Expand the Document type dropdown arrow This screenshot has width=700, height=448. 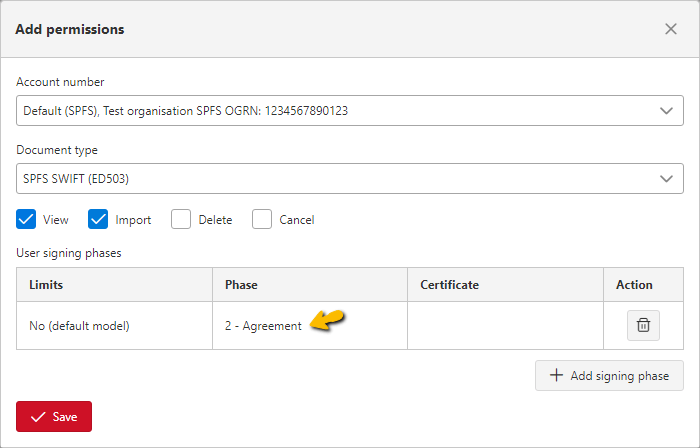[666, 179]
